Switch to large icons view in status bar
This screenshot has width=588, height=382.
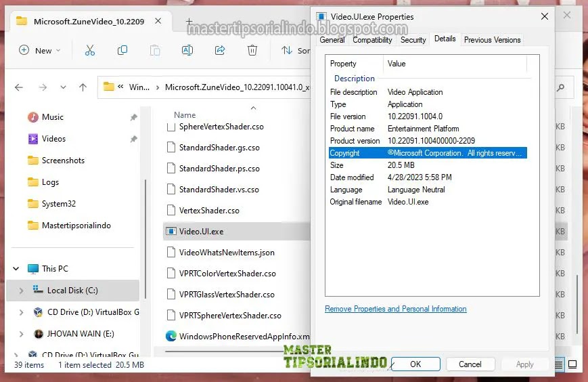click(x=572, y=365)
